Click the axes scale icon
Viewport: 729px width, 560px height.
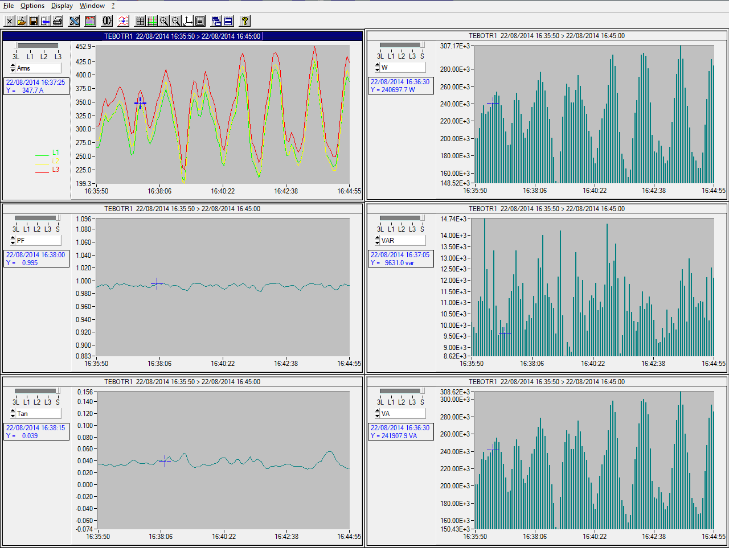(x=188, y=21)
